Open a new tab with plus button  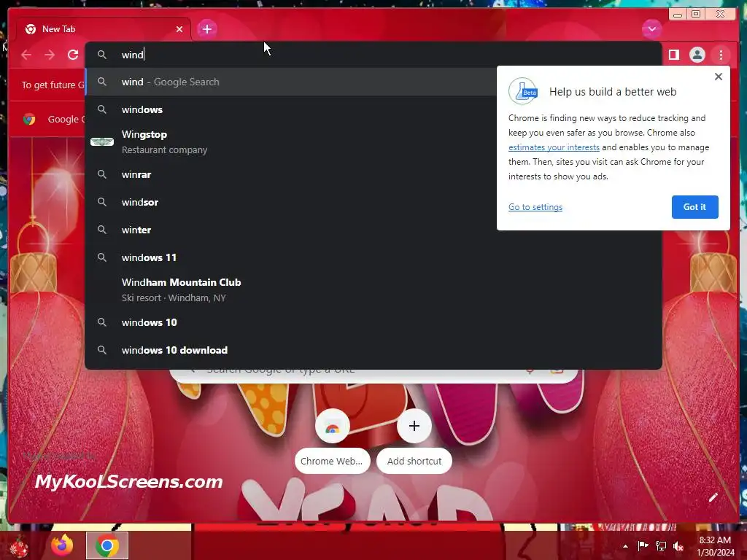[206, 29]
